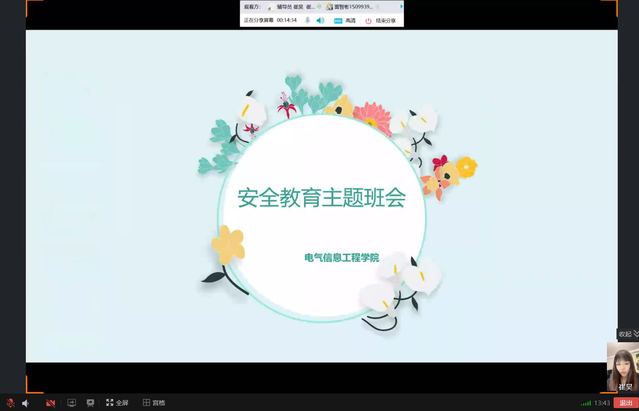This screenshot has width=639, height=411.
Task: Select the 高清 video quality option
Action: pyautogui.click(x=345, y=20)
